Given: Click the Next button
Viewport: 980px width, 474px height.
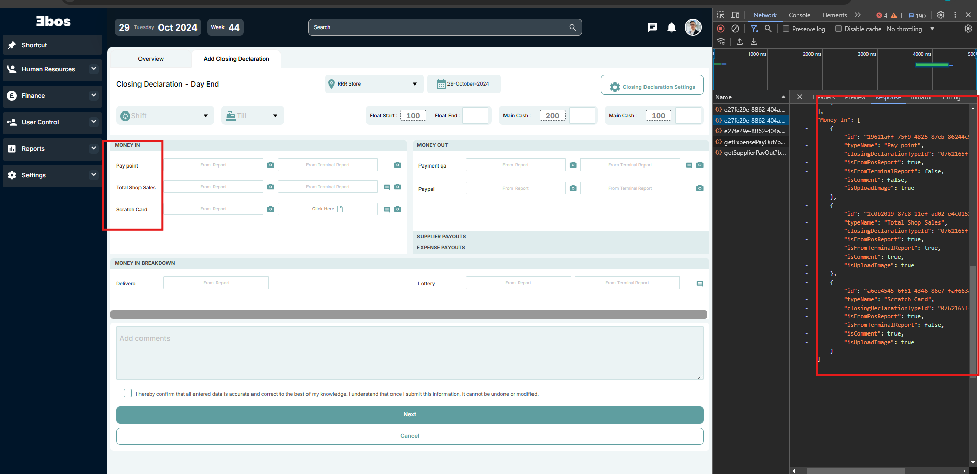Looking at the screenshot, I should click(x=410, y=414).
